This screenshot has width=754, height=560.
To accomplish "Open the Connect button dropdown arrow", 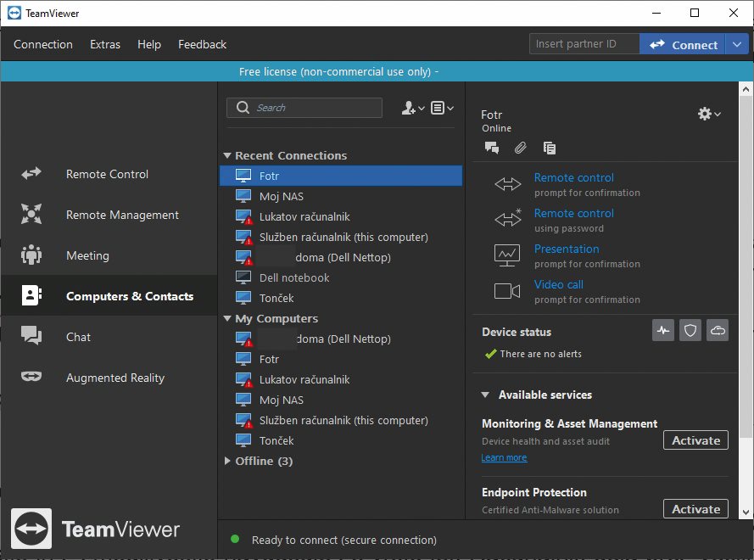I will (737, 45).
